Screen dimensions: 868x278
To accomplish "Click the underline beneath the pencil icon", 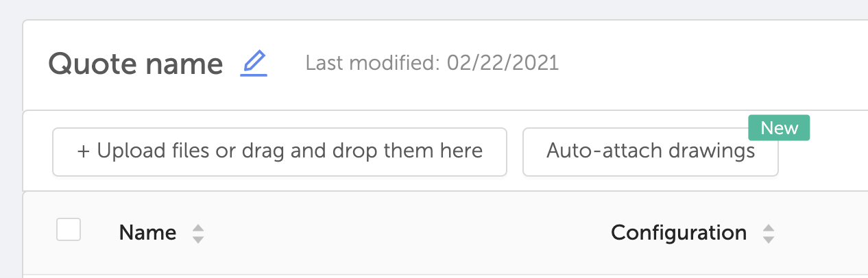I will click(x=254, y=74).
